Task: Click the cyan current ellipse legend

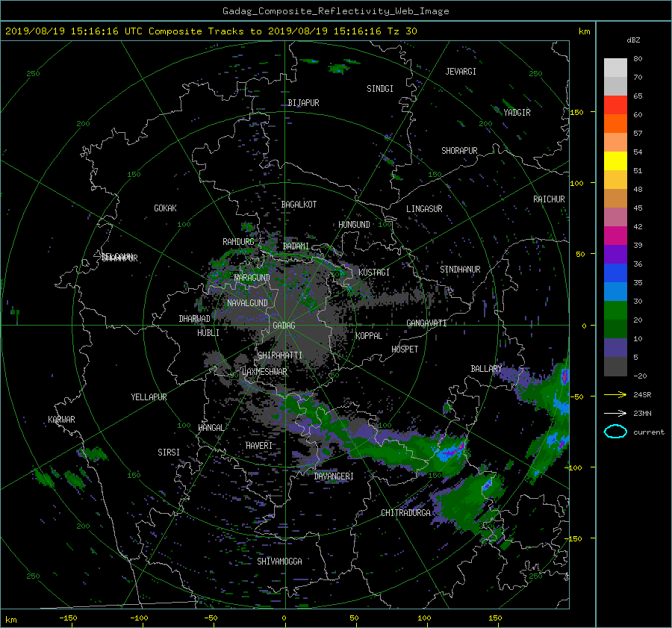Action: coord(615,432)
